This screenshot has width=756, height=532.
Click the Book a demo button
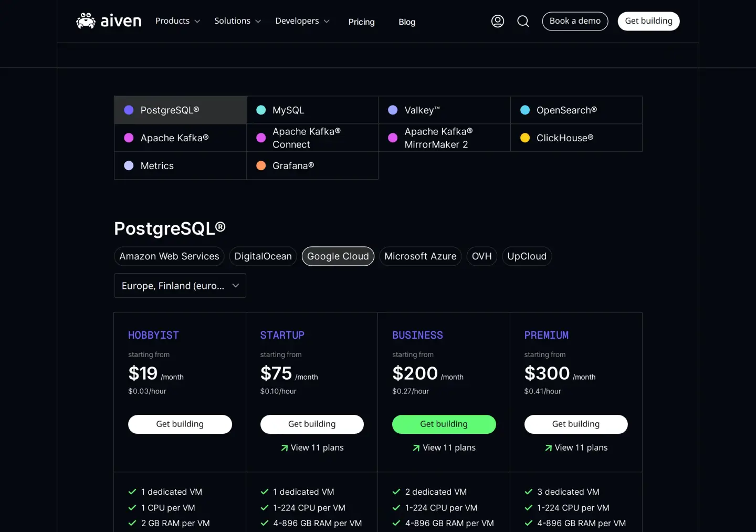point(575,21)
